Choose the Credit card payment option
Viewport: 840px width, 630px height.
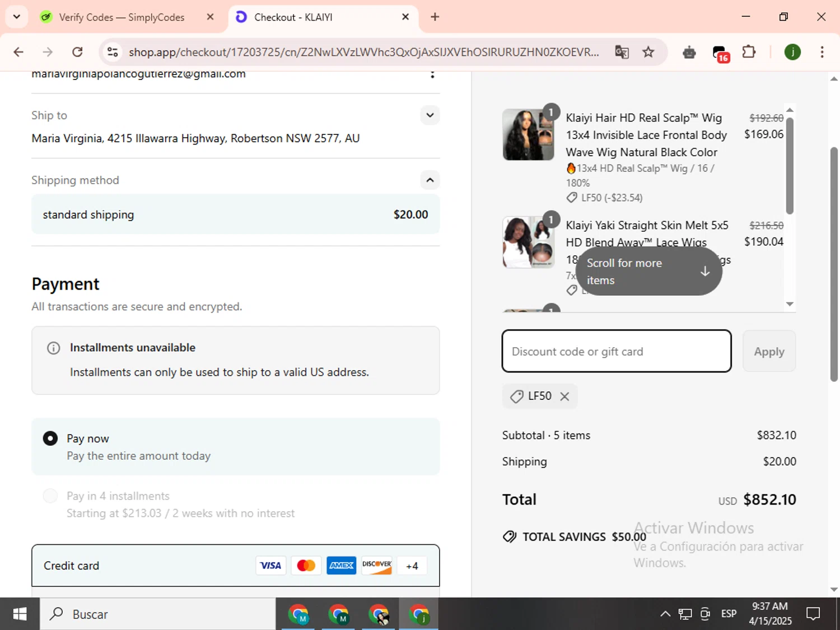click(236, 566)
